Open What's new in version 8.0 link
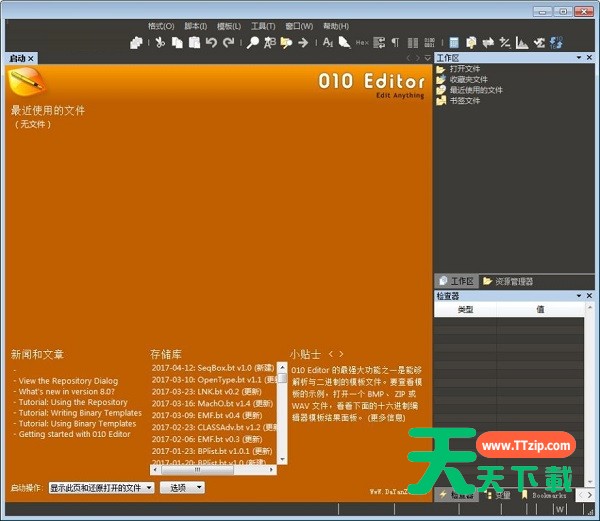Screen dimensions: 600x521 click(67, 392)
